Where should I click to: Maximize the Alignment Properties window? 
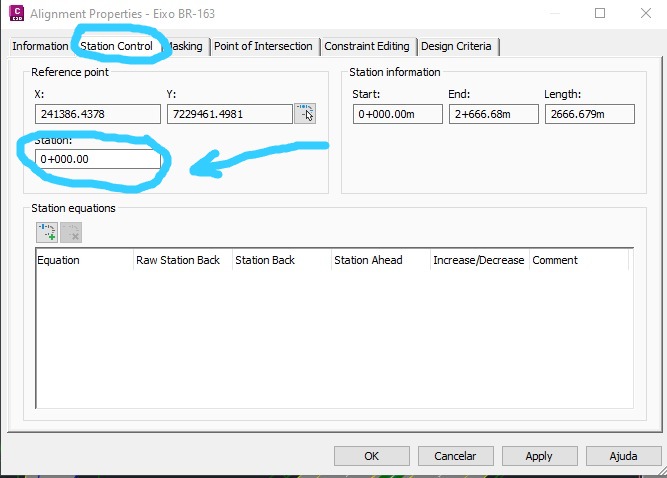[x=600, y=14]
